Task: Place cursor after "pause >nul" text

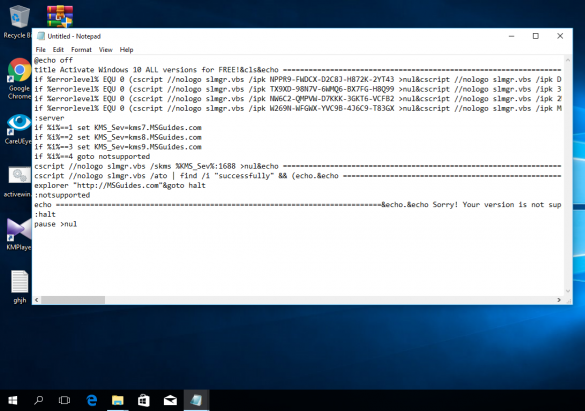Action: tap(78, 224)
